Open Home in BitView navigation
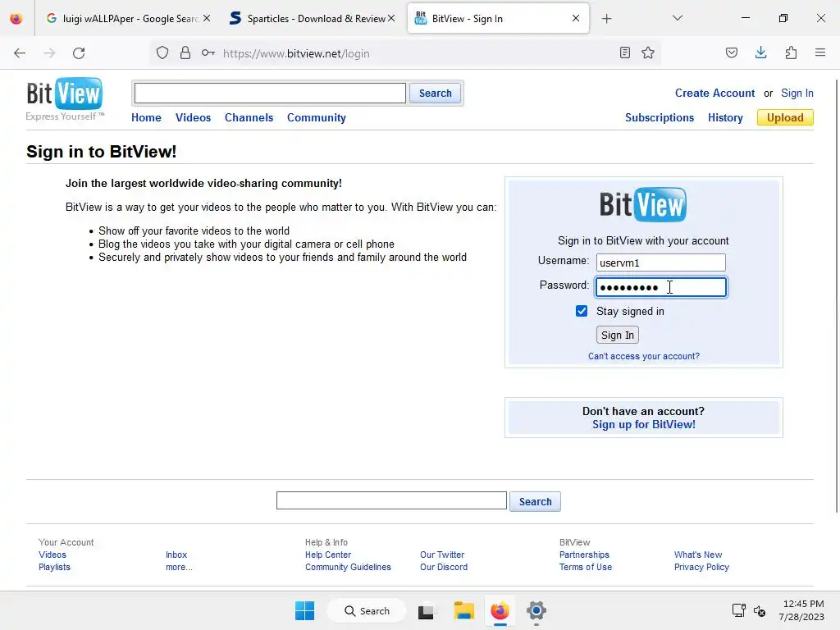The width and height of the screenshot is (840, 630). [146, 118]
